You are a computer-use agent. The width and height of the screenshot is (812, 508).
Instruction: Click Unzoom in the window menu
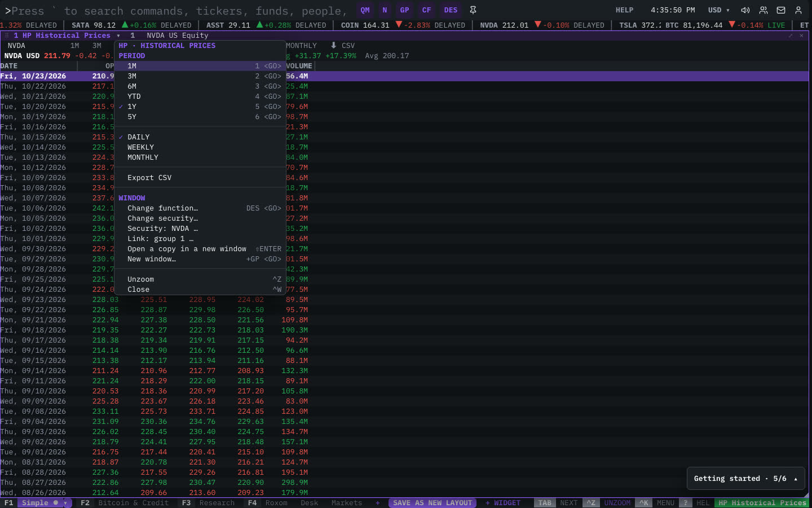point(200,279)
